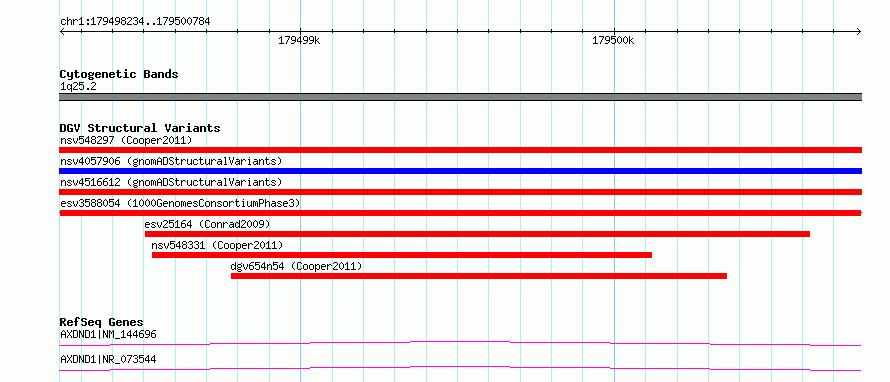
Task: Select the AXDND1|NR_073544 gene label
Action: point(108,359)
